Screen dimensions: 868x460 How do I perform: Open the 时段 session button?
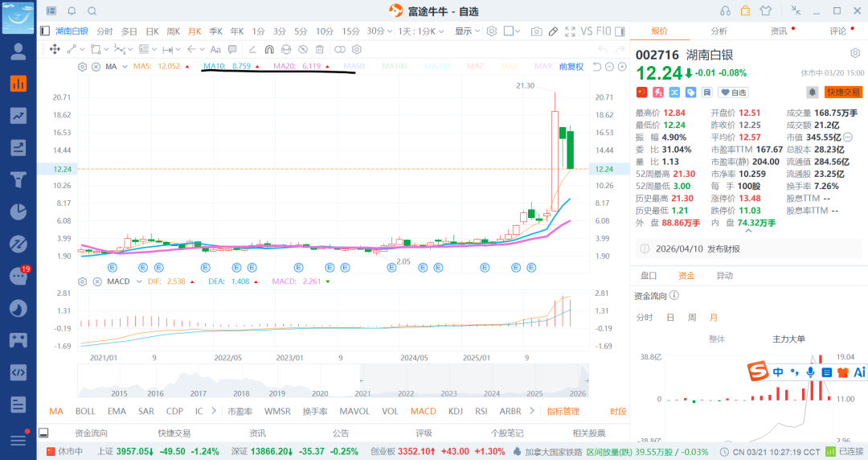pyautogui.click(x=618, y=411)
